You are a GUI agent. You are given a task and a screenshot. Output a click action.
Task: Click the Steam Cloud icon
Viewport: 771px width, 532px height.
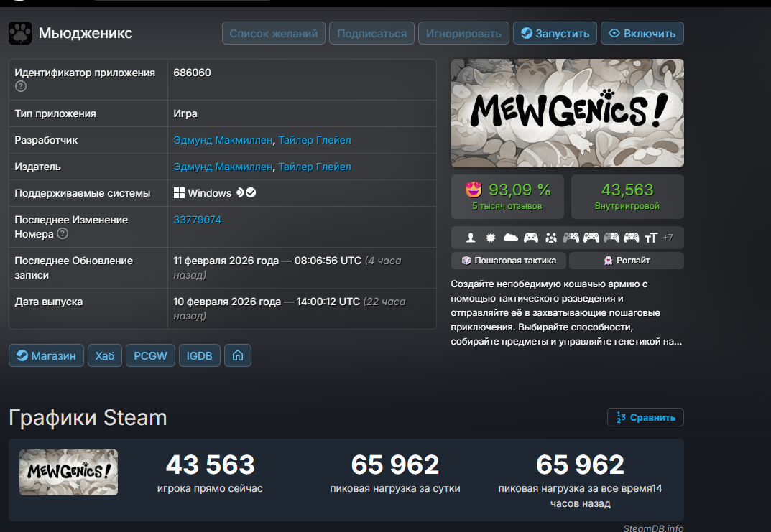(511, 238)
